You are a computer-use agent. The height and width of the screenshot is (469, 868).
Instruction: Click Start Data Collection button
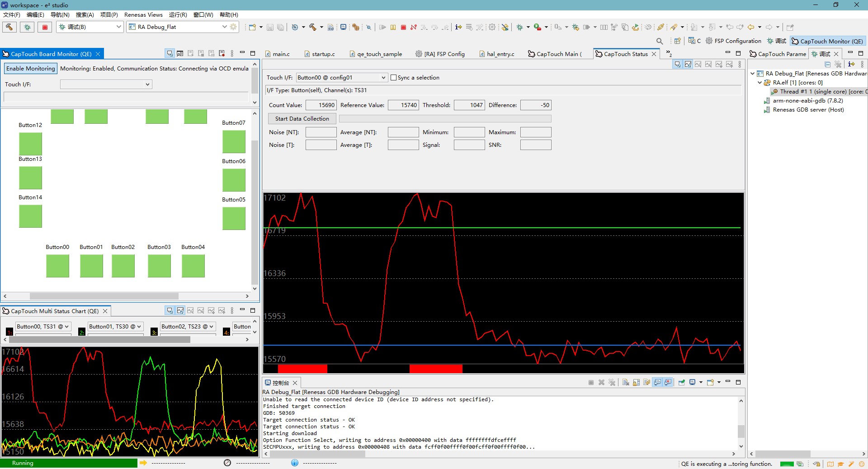pyautogui.click(x=302, y=119)
